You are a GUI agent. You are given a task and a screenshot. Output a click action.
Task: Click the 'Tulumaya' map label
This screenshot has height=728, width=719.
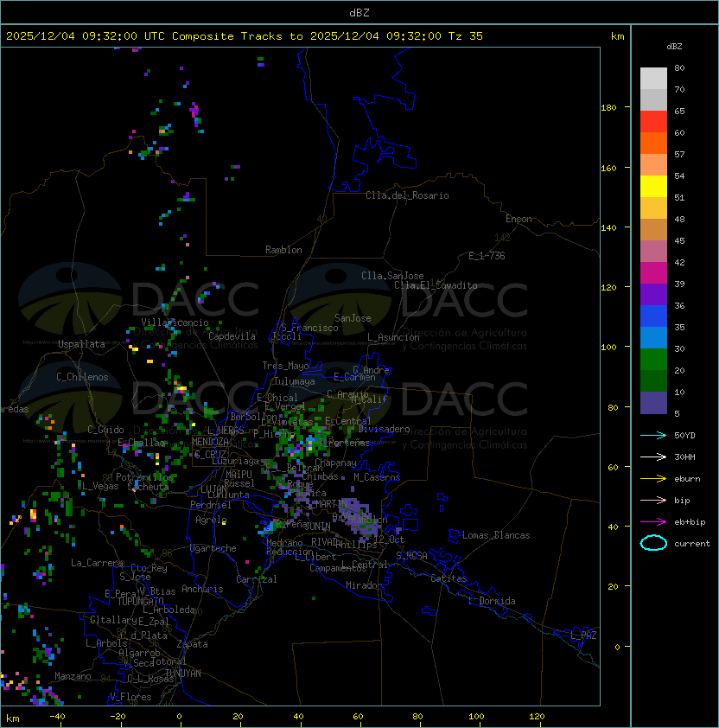[295, 381]
